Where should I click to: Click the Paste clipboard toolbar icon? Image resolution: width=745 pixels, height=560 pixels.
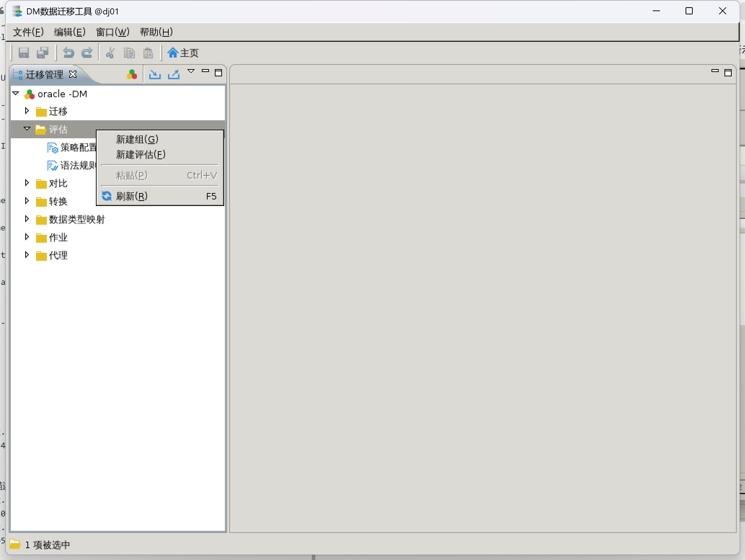(148, 53)
